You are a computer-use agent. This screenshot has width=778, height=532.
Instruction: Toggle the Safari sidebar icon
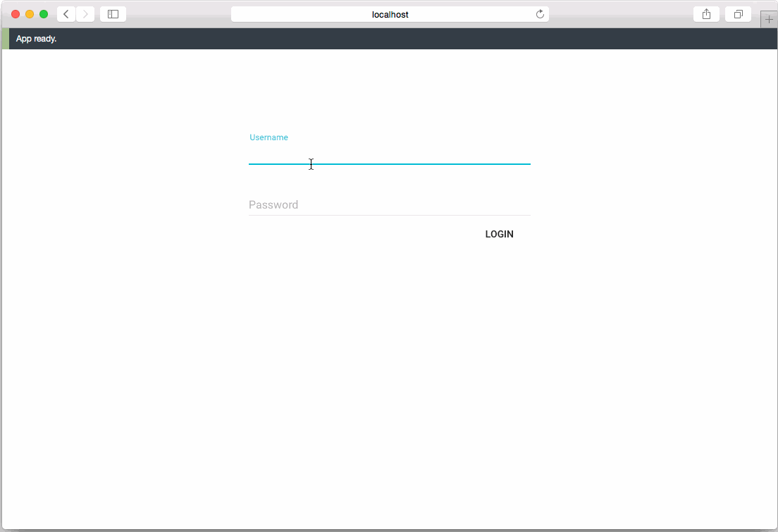pos(113,14)
